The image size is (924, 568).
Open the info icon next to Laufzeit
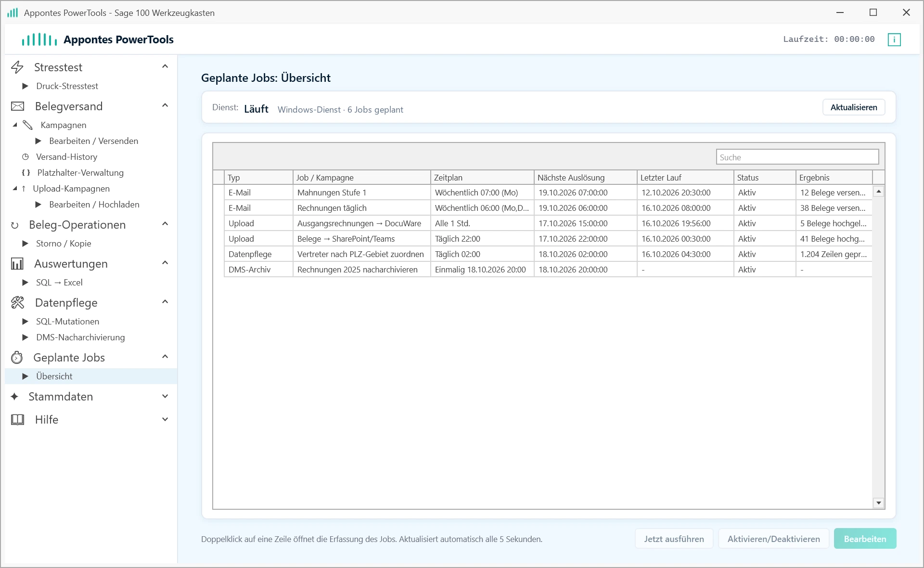(x=894, y=39)
